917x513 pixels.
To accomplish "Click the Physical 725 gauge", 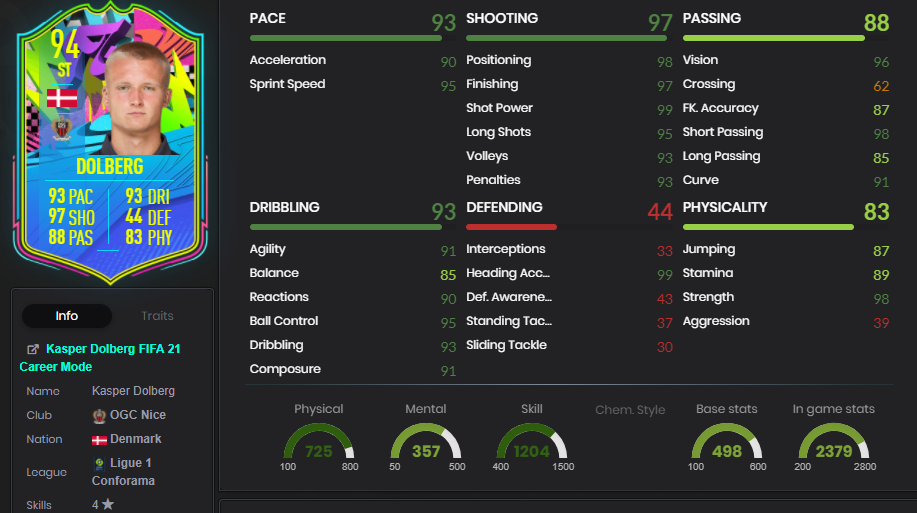I will pos(319,440).
